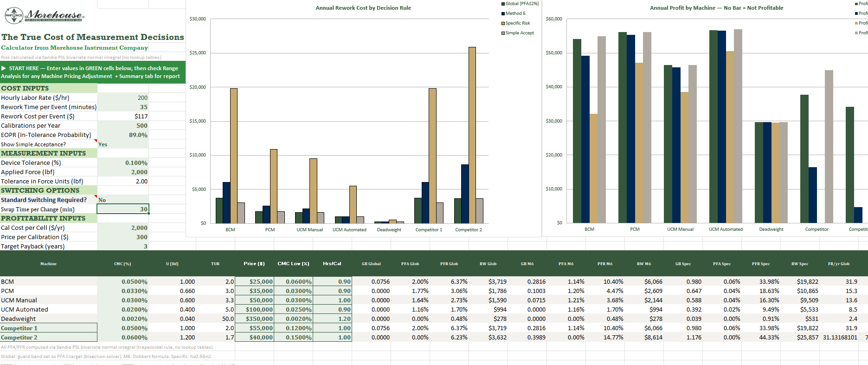Viewport: 868px width, 365px height.
Task: Select the Calibrations per Year value 500
Action: 123,125
